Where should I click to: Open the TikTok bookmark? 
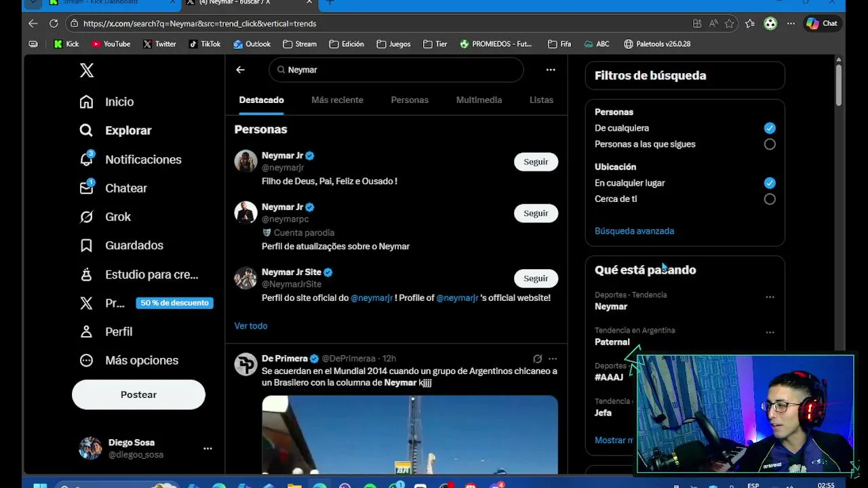click(204, 44)
